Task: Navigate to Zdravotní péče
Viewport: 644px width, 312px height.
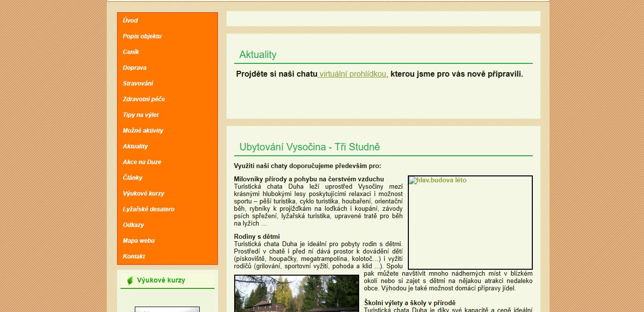Action: [x=144, y=99]
